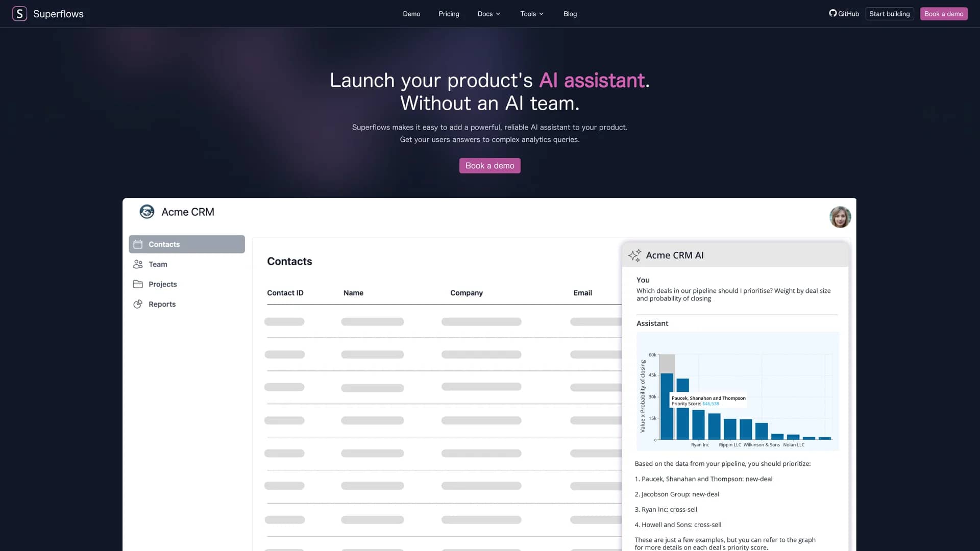Click list item Ryan Inc: cross-sell
The height and width of the screenshot is (551, 980).
(666, 510)
